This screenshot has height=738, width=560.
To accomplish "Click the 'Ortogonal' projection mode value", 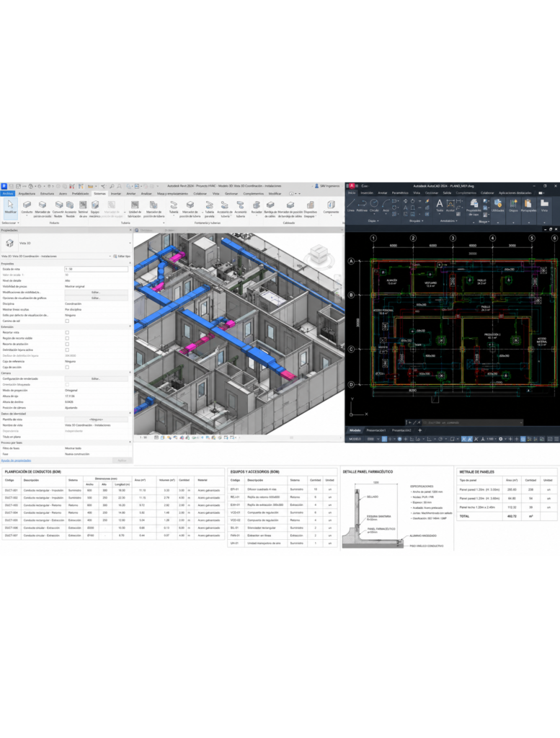I will tap(71, 390).
